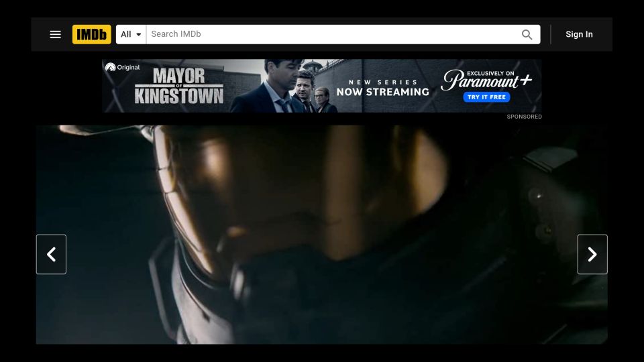Open the Paramount+ logo in the ad
The image size is (644, 362).
(x=486, y=80)
